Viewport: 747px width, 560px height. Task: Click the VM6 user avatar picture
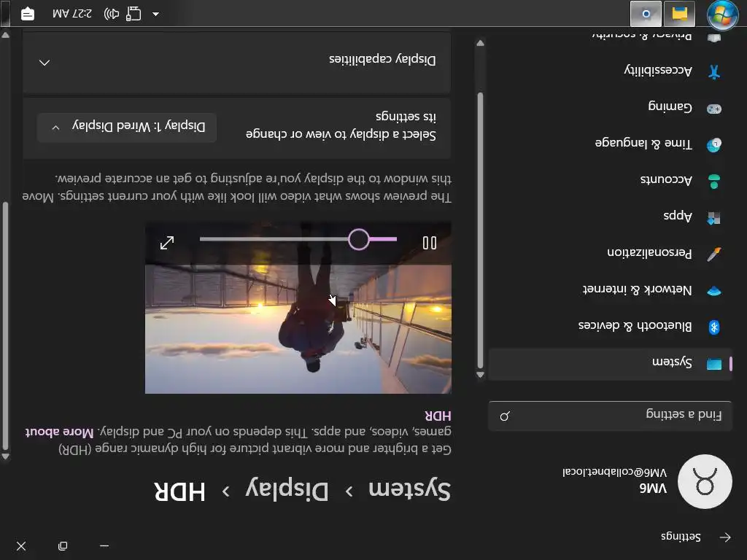(x=705, y=481)
